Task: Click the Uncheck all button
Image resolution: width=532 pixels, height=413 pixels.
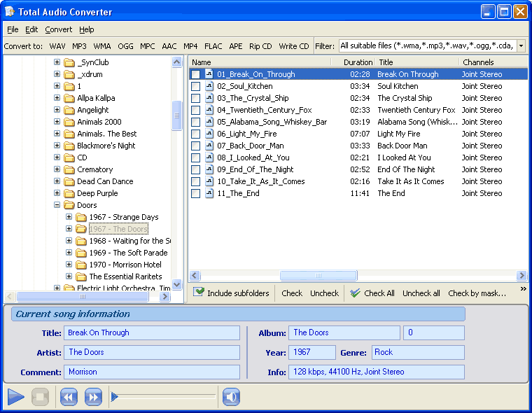Action: 421,293
